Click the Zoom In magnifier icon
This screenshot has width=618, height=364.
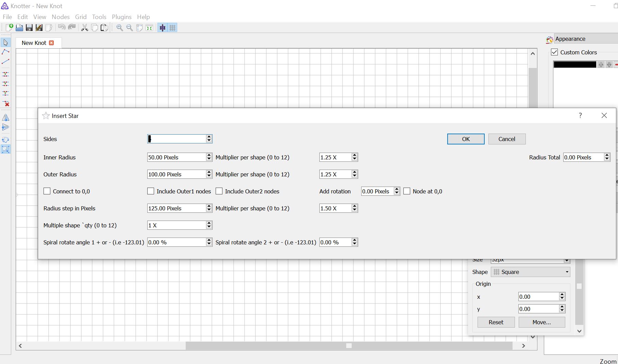click(x=120, y=28)
